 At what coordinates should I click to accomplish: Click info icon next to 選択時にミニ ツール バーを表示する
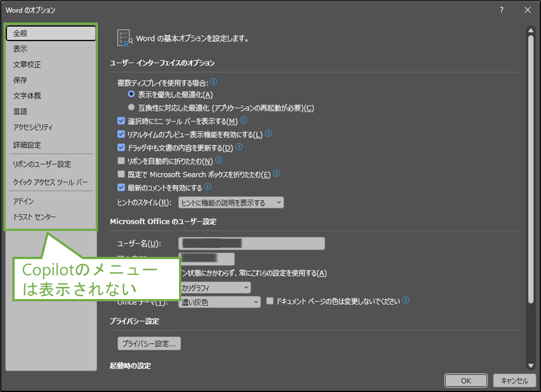coord(244,120)
